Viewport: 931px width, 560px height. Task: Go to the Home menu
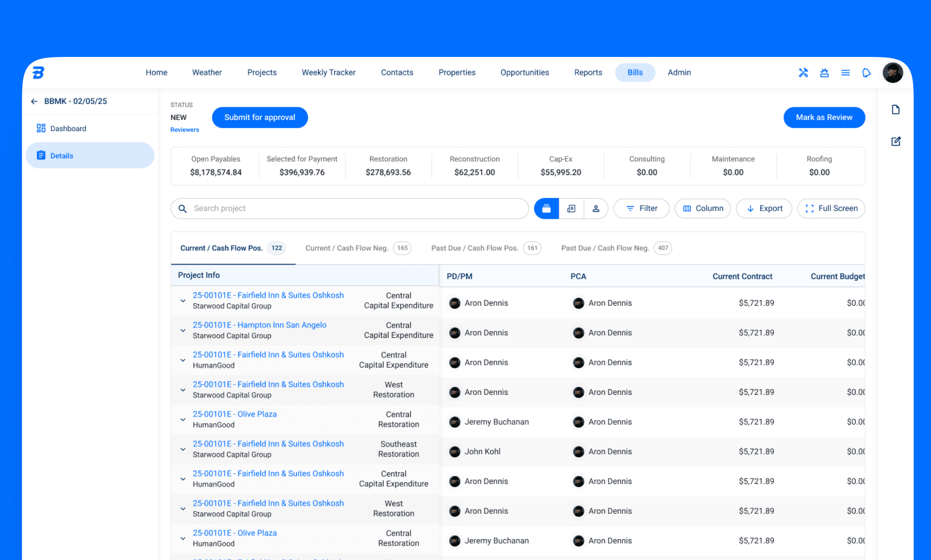click(x=156, y=72)
